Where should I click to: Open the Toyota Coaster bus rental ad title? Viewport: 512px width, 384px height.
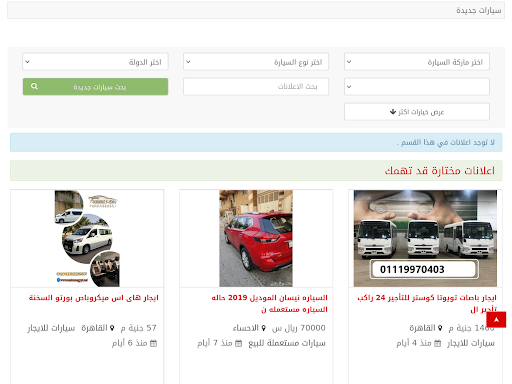pos(427,303)
